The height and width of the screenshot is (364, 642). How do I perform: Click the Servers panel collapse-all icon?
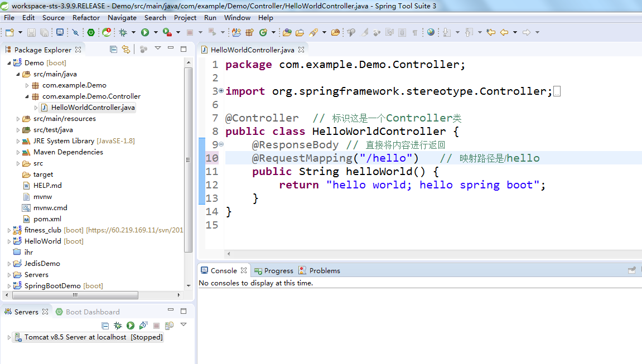click(x=105, y=326)
